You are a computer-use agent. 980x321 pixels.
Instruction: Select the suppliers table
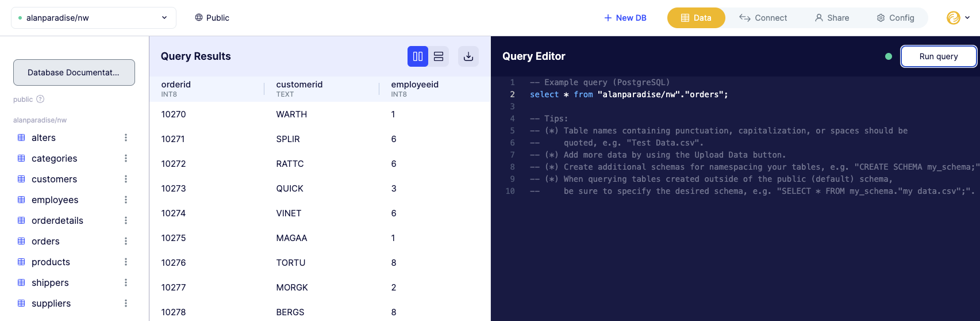click(51, 303)
